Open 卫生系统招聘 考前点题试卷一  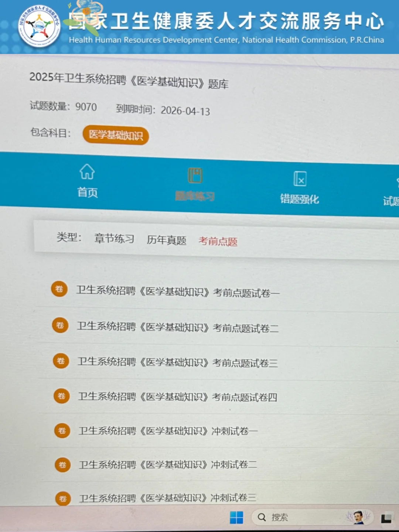click(178, 292)
